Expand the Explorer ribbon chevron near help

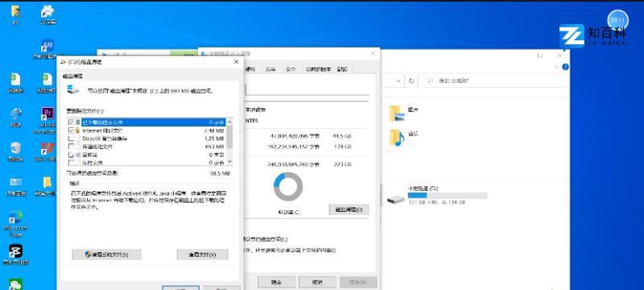[557, 67]
